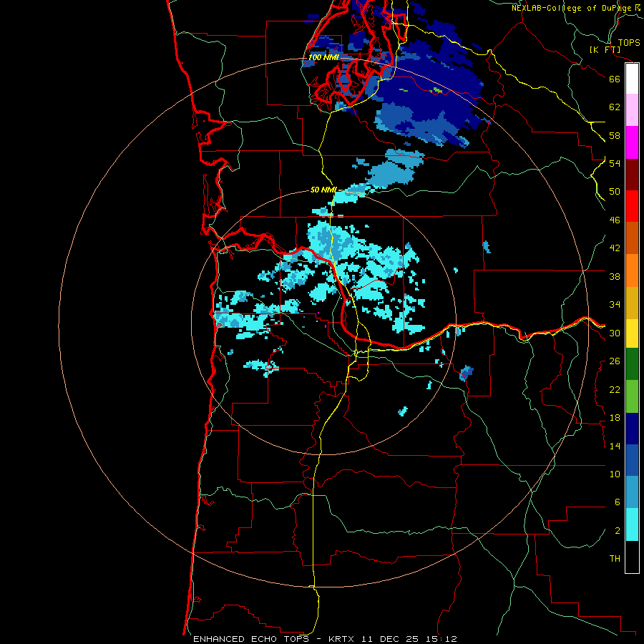644x644 pixels.
Task: Click the cyan legend swatch
Action: (x=632, y=525)
